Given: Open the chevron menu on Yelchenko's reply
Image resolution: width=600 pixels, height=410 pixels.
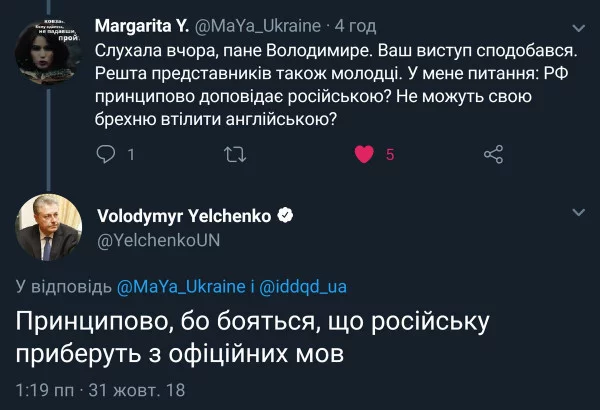Looking at the screenshot, I should tap(579, 214).
